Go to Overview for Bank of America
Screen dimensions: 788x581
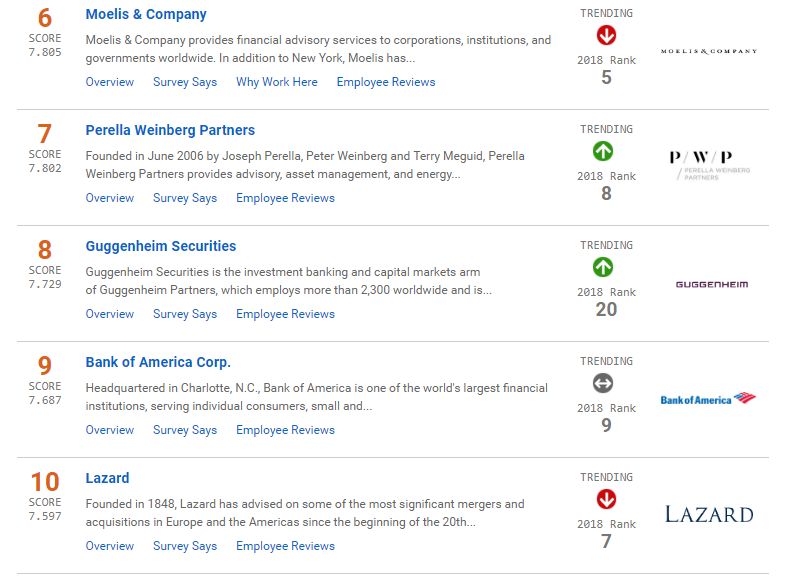(x=110, y=430)
